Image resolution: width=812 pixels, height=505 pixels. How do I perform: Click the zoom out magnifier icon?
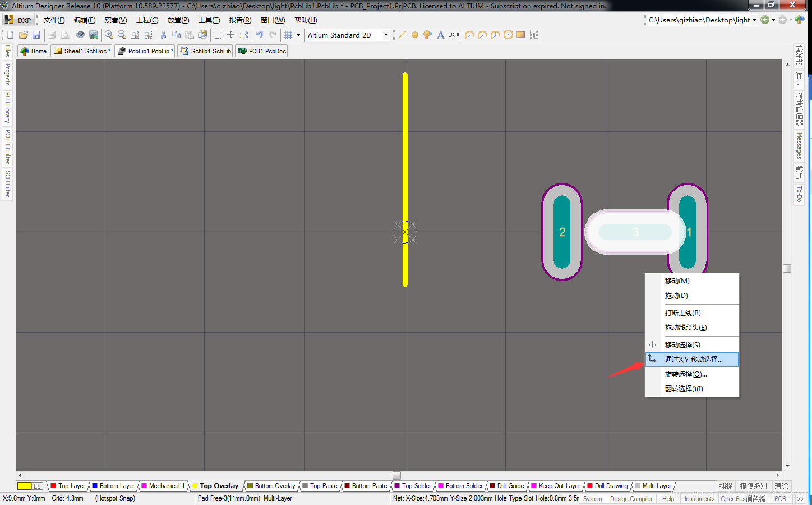click(x=122, y=35)
